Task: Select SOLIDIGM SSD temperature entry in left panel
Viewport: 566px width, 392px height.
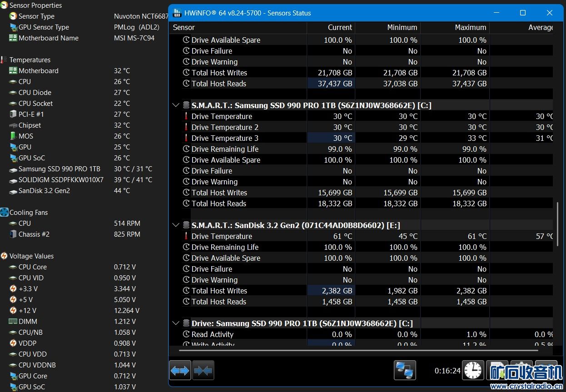Action: click(61, 180)
